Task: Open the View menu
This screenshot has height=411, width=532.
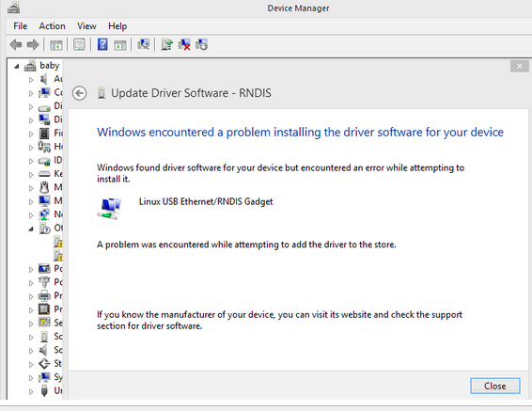Action: pos(86,26)
